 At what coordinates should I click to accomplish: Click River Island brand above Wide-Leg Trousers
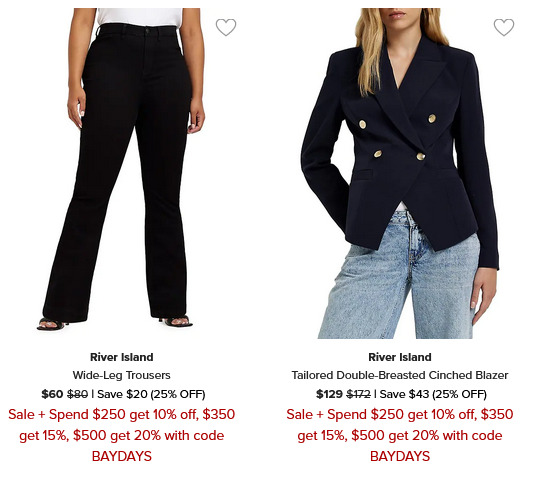(x=122, y=357)
